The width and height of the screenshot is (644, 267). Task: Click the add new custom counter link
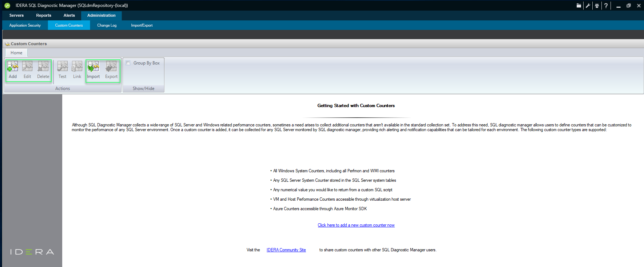pyautogui.click(x=356, y=225)
